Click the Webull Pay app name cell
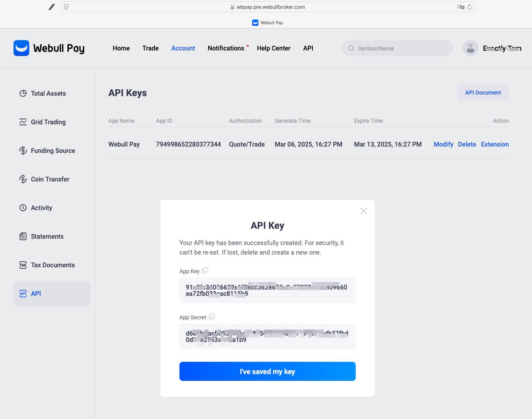The width and height of the screenshot is (532, 419). coord(124,144)
